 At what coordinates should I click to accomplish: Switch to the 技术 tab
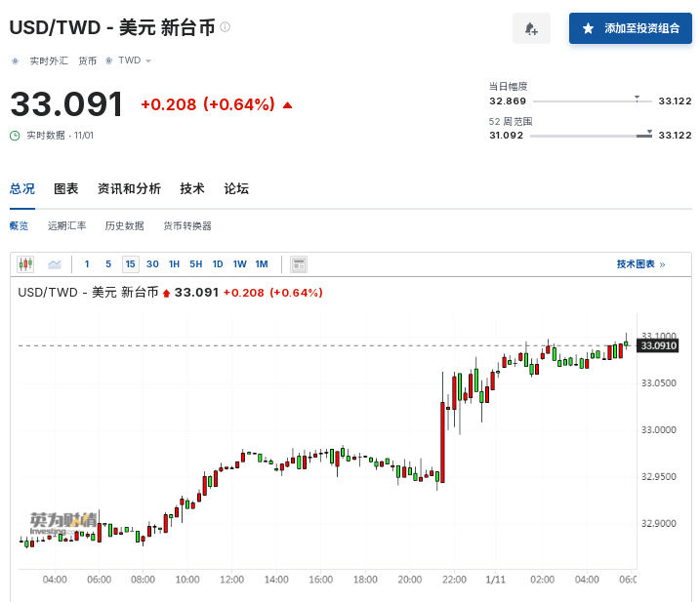192,188
